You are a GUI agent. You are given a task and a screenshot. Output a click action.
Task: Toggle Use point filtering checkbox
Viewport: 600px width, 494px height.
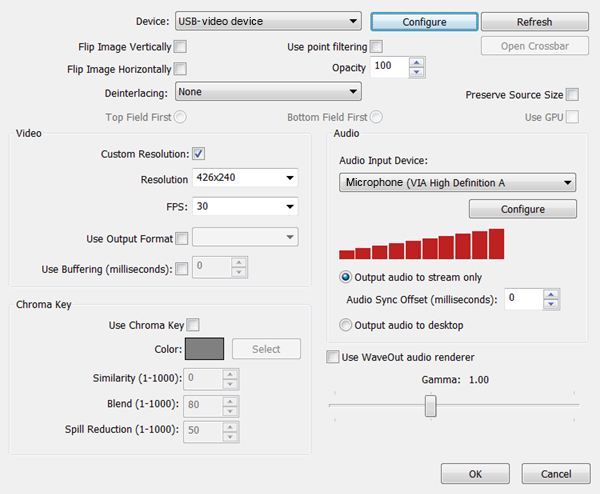click(376, 47)
